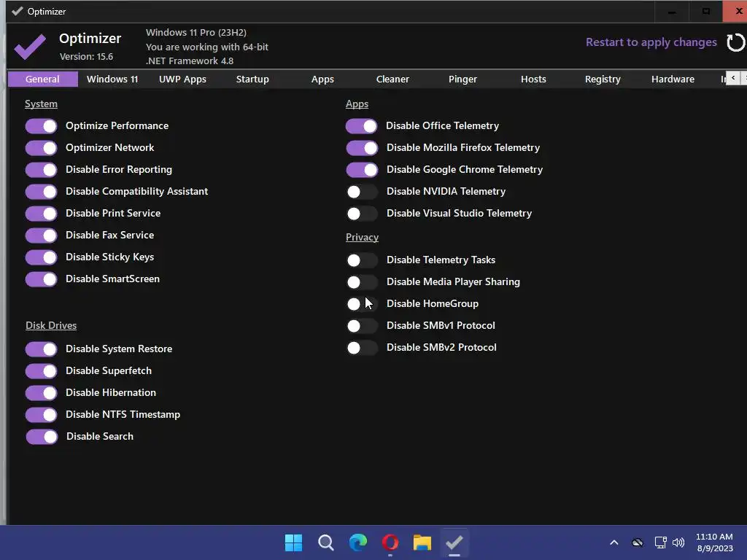Click Optimizer checkmark icon in taskbar
Image resolution: width=747 pixels, height=560 pixels.
454,542
